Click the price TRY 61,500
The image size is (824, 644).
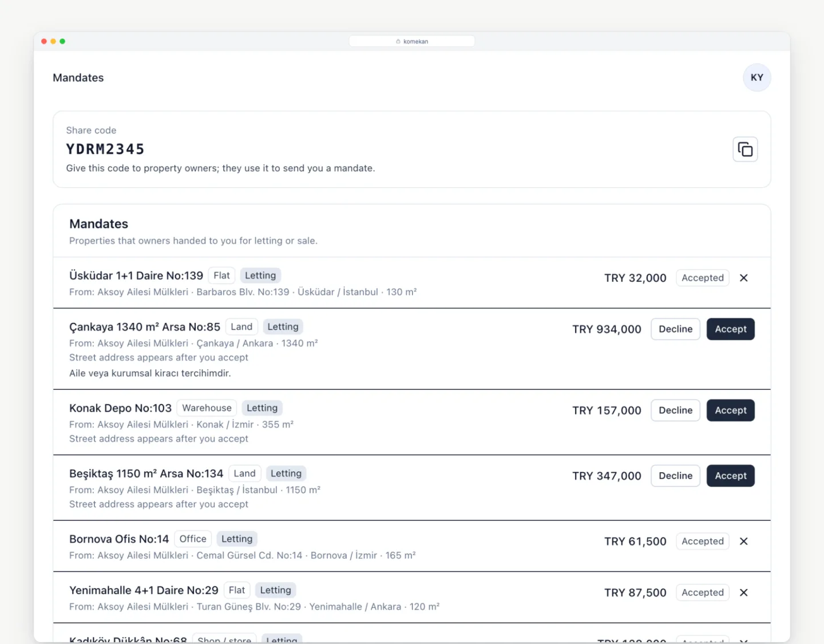(x=635, y=541)
